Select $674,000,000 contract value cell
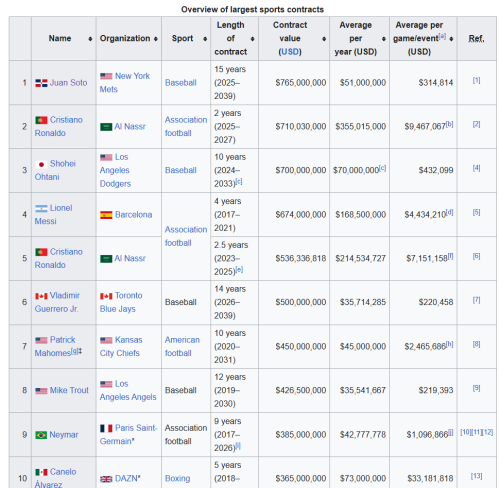500x488 pixels. click(294, 215)
